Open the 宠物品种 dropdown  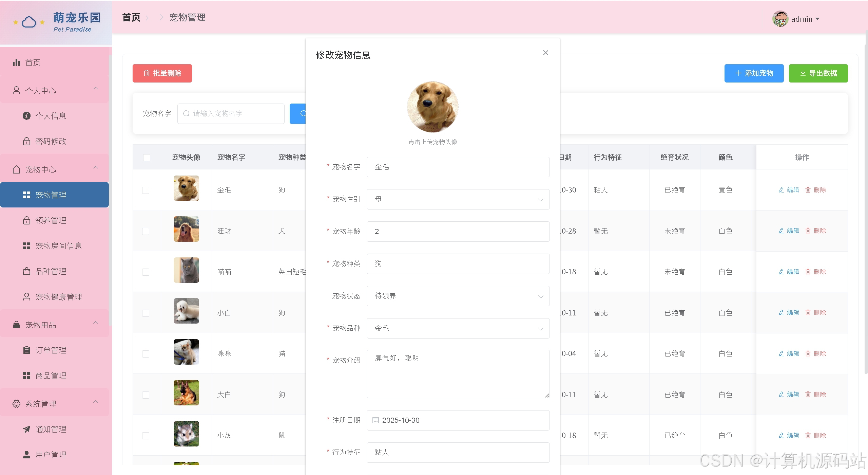458,328
